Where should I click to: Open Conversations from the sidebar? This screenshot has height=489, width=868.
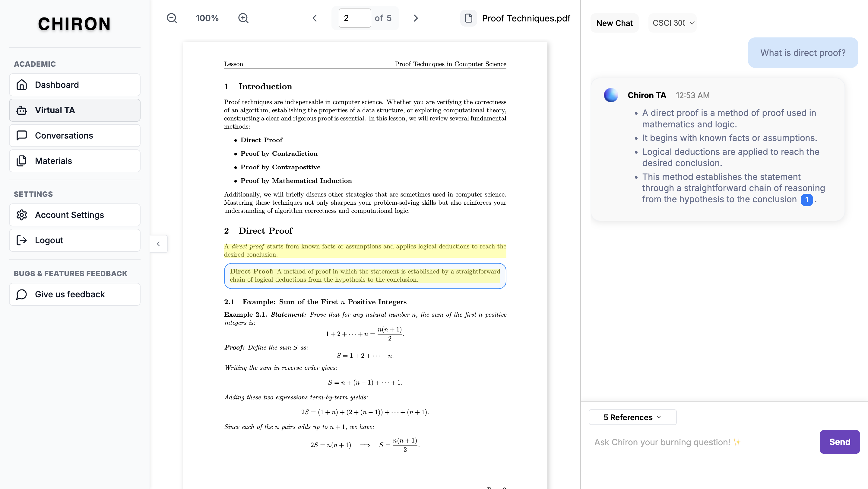coord(75,136)
